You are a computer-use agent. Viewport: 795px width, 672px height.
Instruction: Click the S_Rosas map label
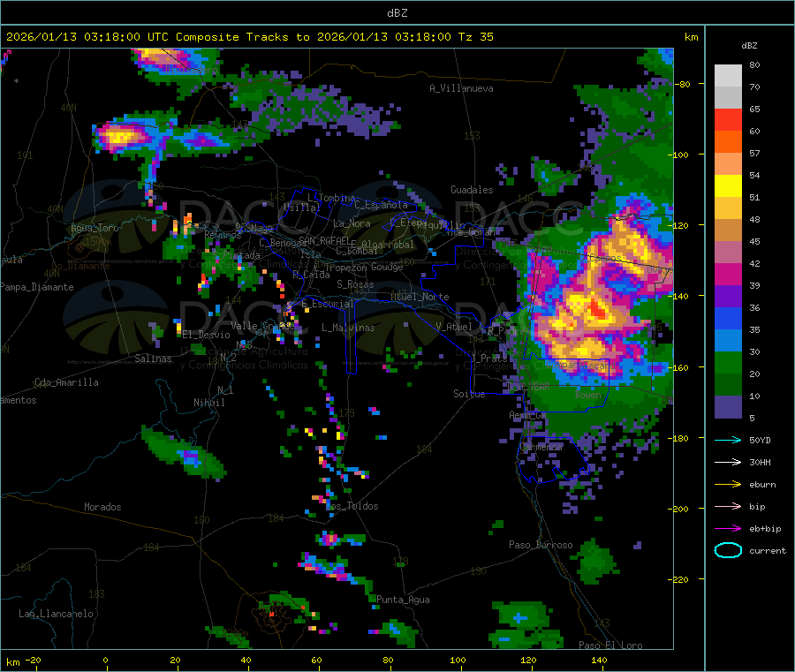355,284
